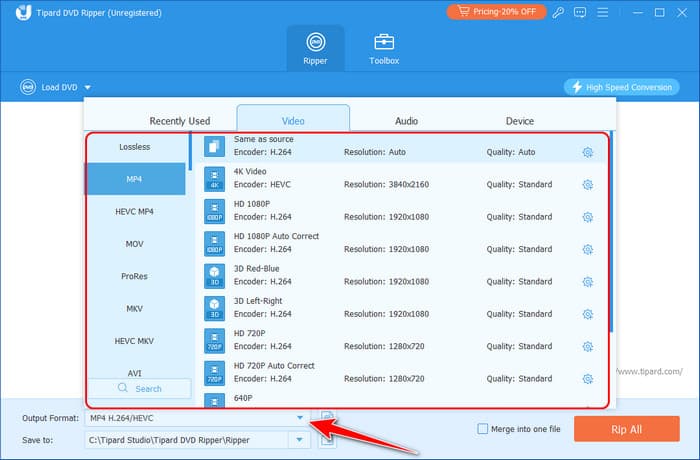The width and height of the screenshot is (700, 460).
Task: Open settings gear for 4K Video
Action: (x=588, y=185)
